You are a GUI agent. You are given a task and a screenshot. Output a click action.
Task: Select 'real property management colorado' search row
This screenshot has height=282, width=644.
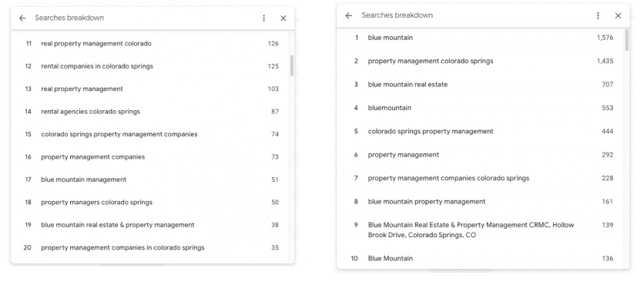click(x=152, y=44)
